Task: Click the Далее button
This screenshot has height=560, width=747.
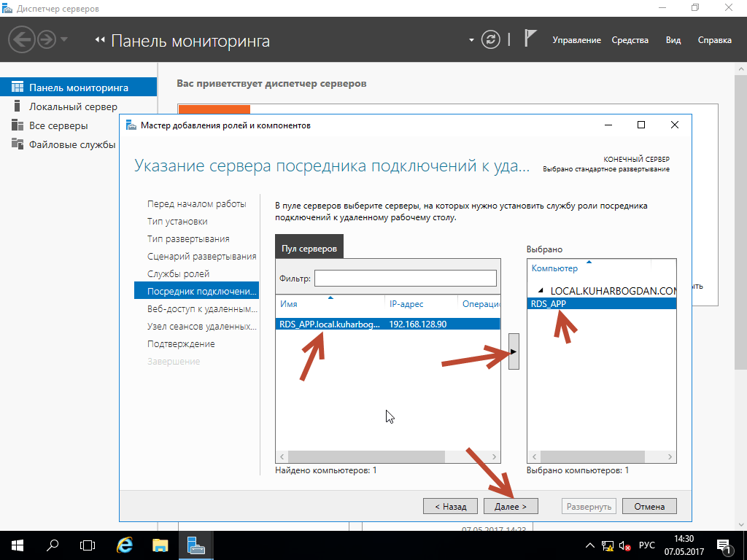Action: [510, 506]
